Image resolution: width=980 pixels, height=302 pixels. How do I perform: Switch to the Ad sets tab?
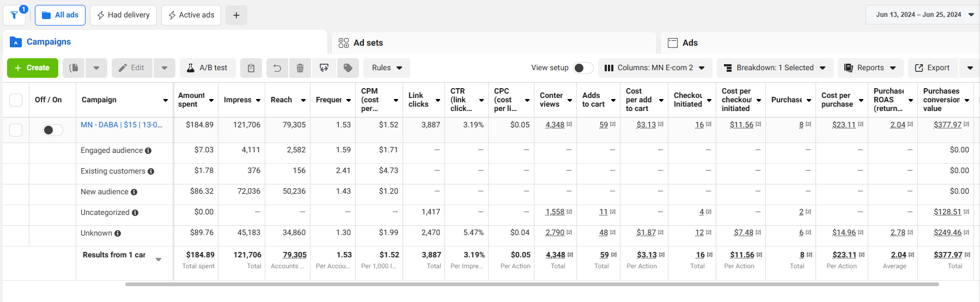tap(494, 42)
